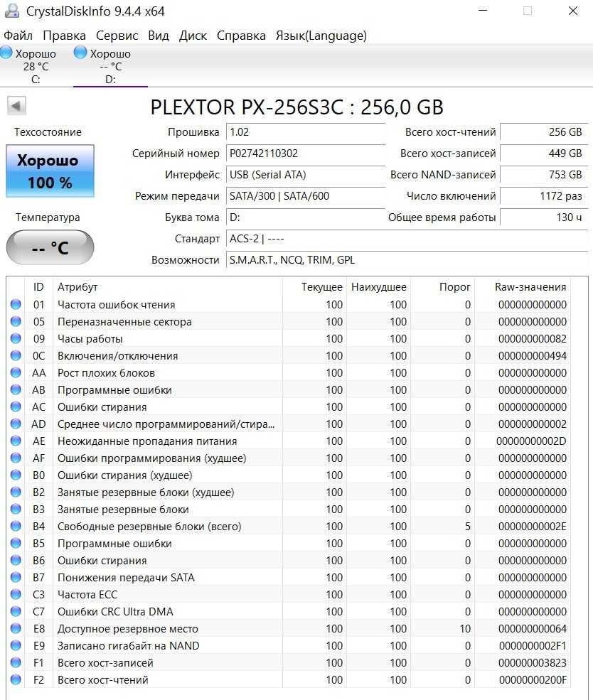593x700 pixels.
Task: Click status orb for F2 Всего хост-чтений
Action: pos(16,680)
